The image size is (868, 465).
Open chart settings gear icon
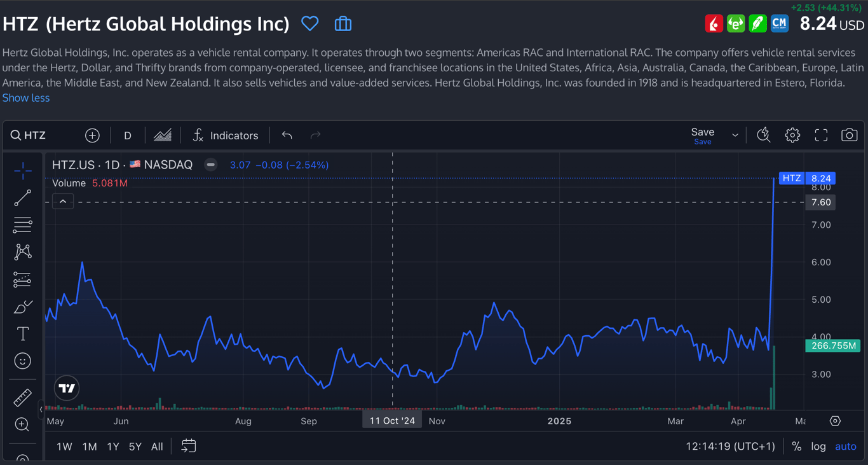792,135
